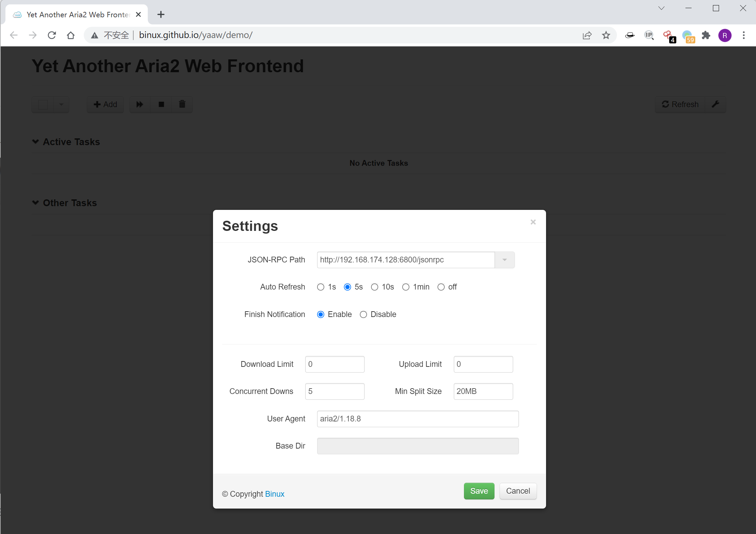Click the wrench settings icon
This screenshot has height=534, width=756.
[715, 104]
